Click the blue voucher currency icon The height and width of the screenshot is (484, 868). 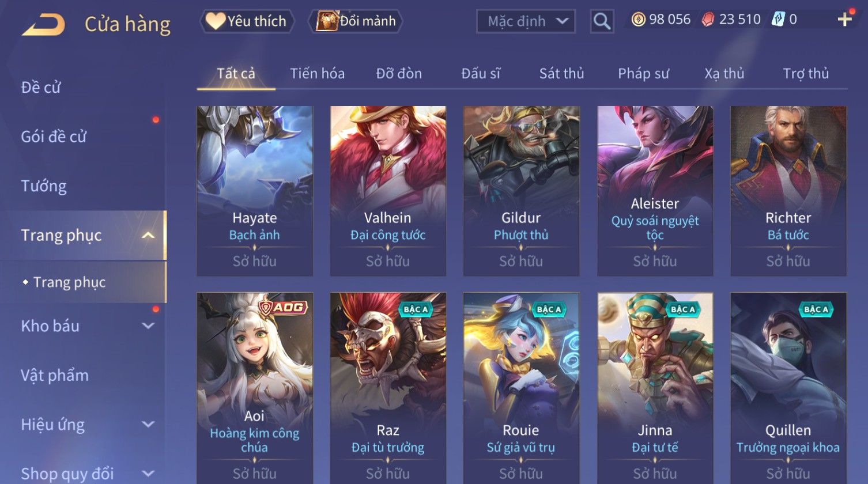point(778,20)
